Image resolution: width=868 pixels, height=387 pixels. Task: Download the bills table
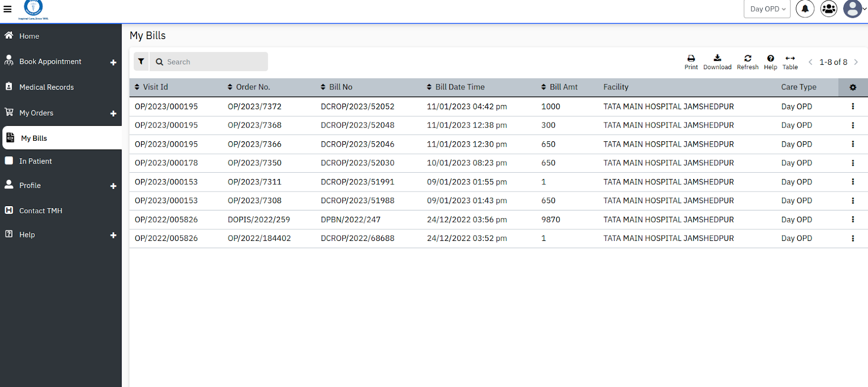[x=717, y=62]
